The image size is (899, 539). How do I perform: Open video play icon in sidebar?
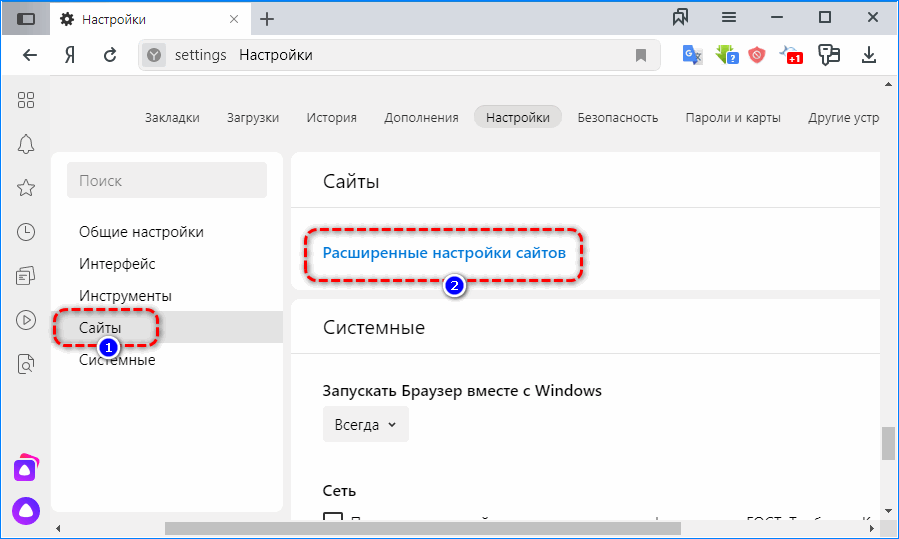click(x=26, y=319)
